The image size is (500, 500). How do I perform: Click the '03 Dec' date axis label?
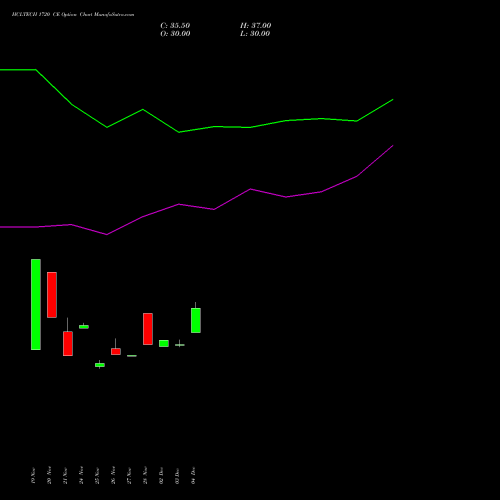(177, 476)
